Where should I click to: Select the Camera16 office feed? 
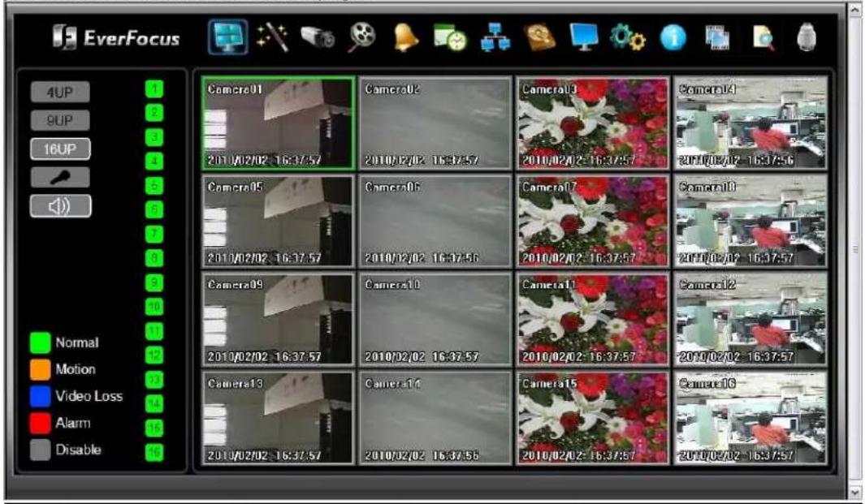(x=750, y=418)
